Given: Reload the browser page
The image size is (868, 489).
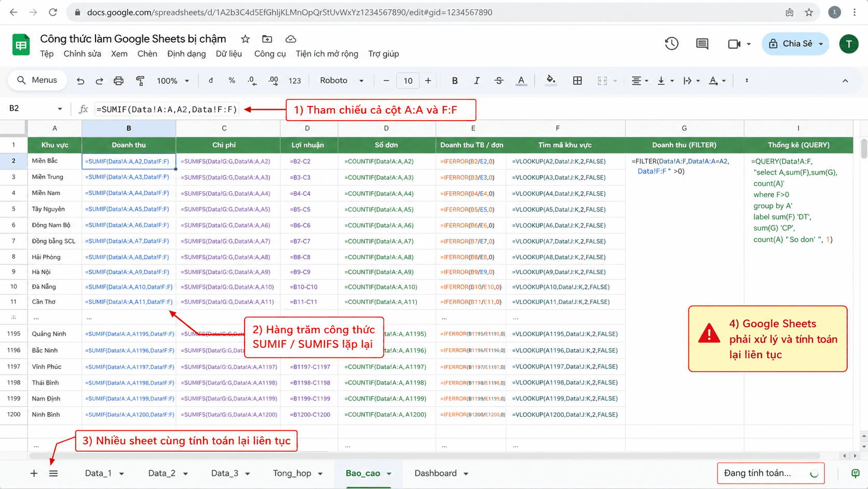Looking at the screenshot, I should pos(53,12).
